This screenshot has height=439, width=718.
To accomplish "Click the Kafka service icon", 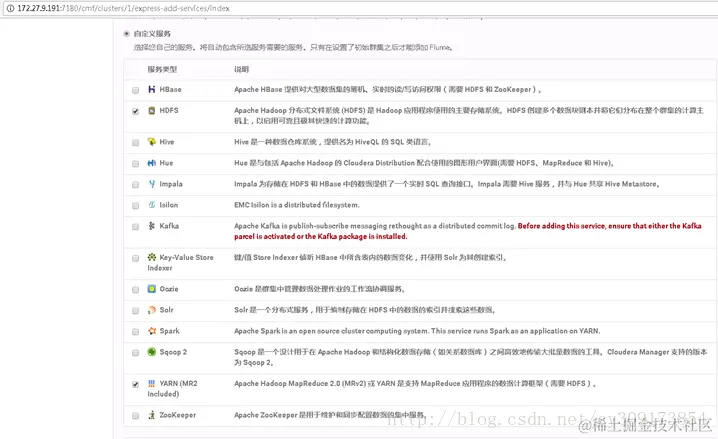I will 152,226.
